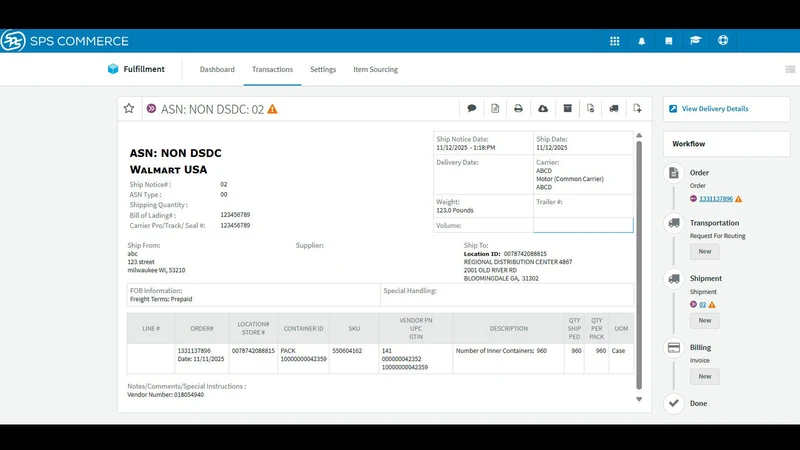
Task: Click New button under Shipment
Action: tap(705, 320)
